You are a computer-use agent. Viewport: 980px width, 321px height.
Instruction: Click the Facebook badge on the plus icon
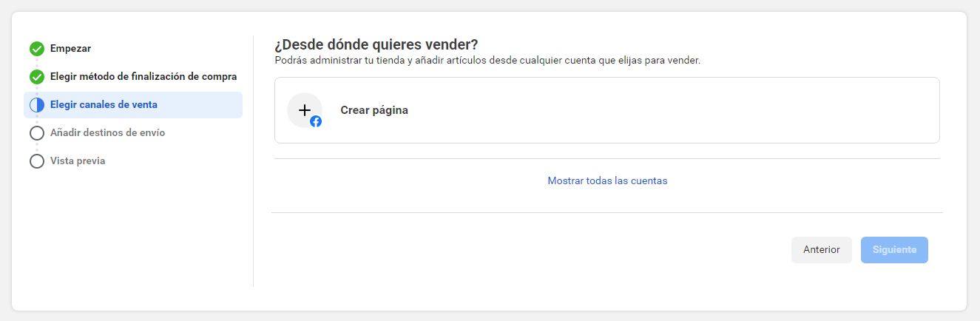click(x=316, y=122)
